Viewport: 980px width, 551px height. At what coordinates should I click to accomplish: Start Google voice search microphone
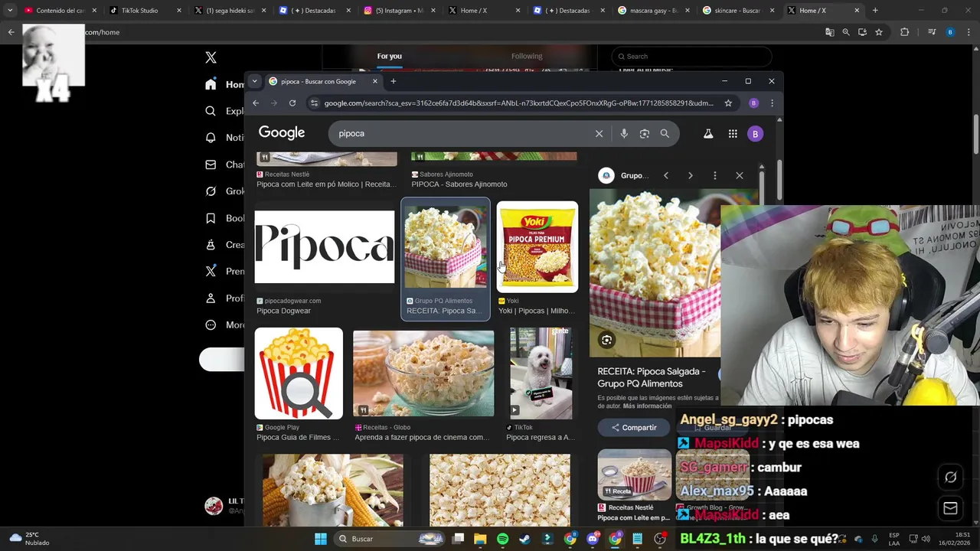pyautogui.click(x=624, y=133)
